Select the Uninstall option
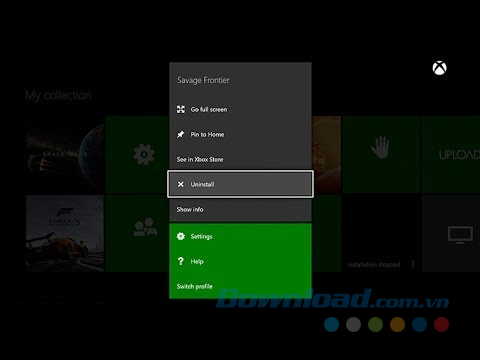 [240, 184]
